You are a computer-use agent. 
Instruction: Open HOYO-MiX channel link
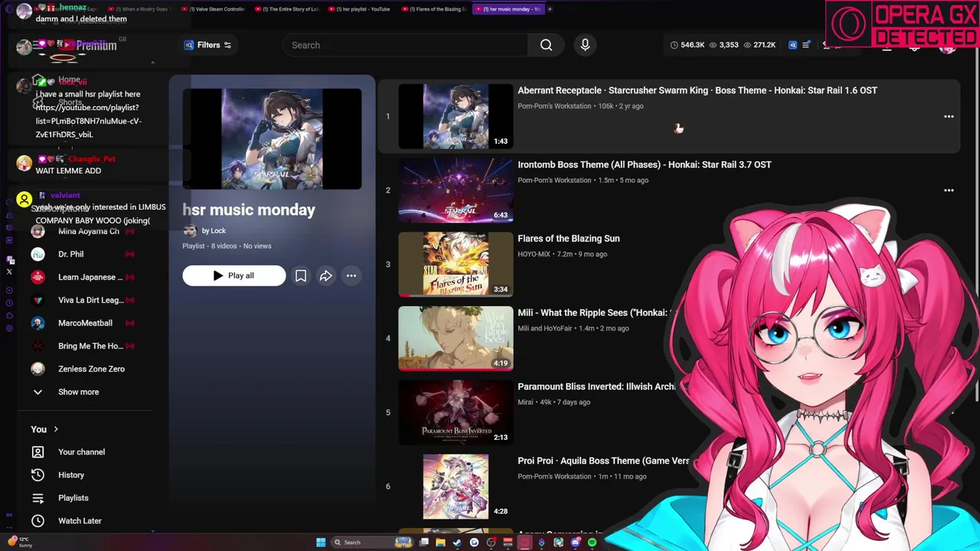pos(534,254)
